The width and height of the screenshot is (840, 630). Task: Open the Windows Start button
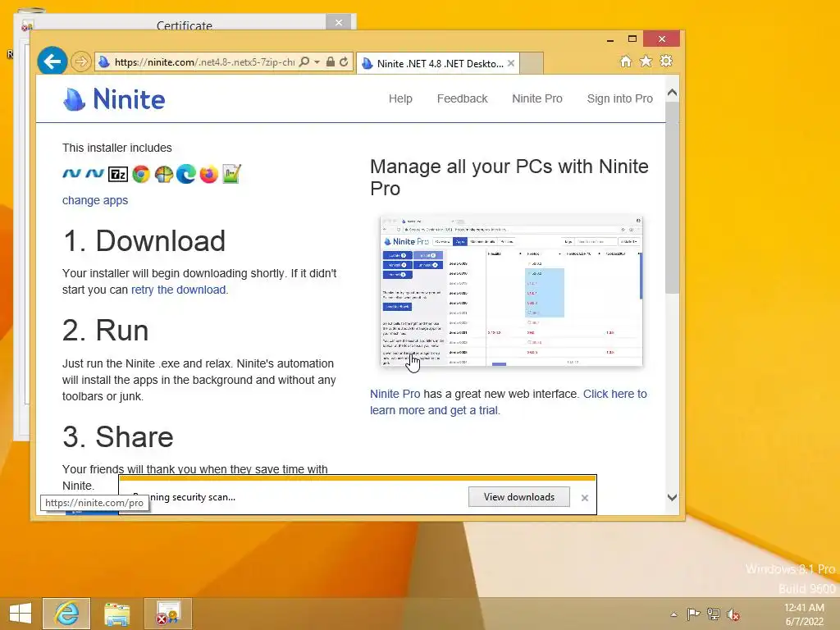21,614
